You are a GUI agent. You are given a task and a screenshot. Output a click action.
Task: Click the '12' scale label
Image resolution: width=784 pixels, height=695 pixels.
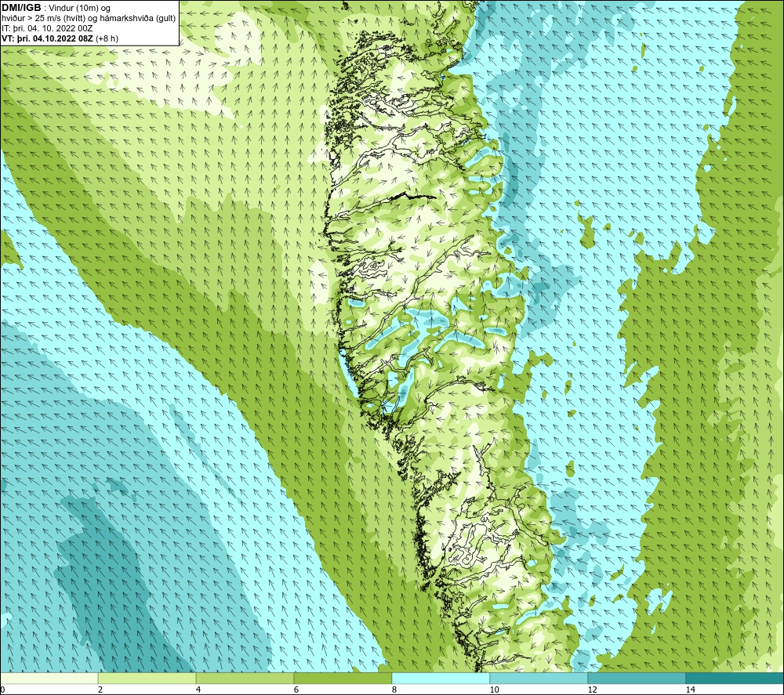(592, 690)
